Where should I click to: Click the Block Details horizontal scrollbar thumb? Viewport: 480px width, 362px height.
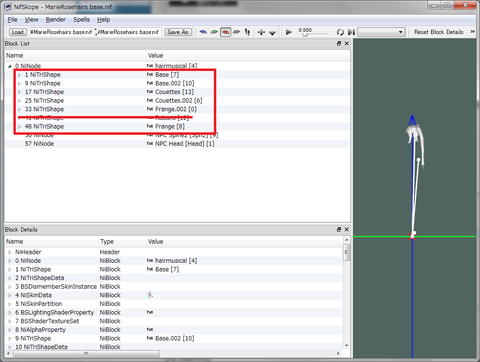[85, 353]
